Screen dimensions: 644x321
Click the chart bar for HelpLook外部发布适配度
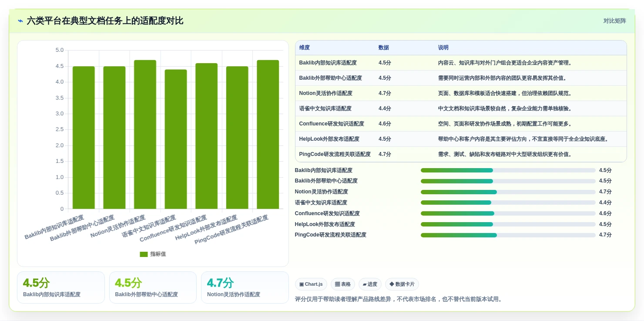237,138
